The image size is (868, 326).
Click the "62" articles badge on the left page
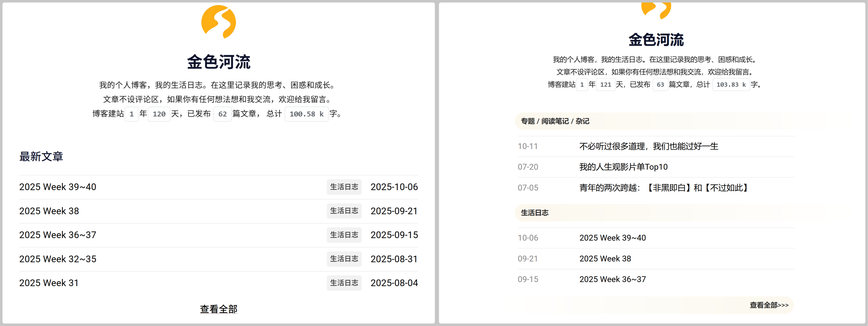pos(222,114)
